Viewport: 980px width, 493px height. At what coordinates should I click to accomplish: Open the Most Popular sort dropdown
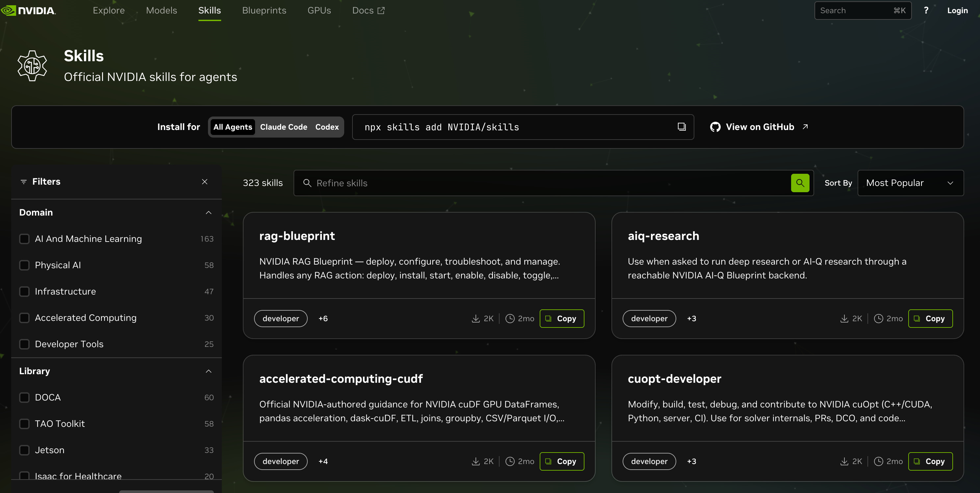(910, 183)
